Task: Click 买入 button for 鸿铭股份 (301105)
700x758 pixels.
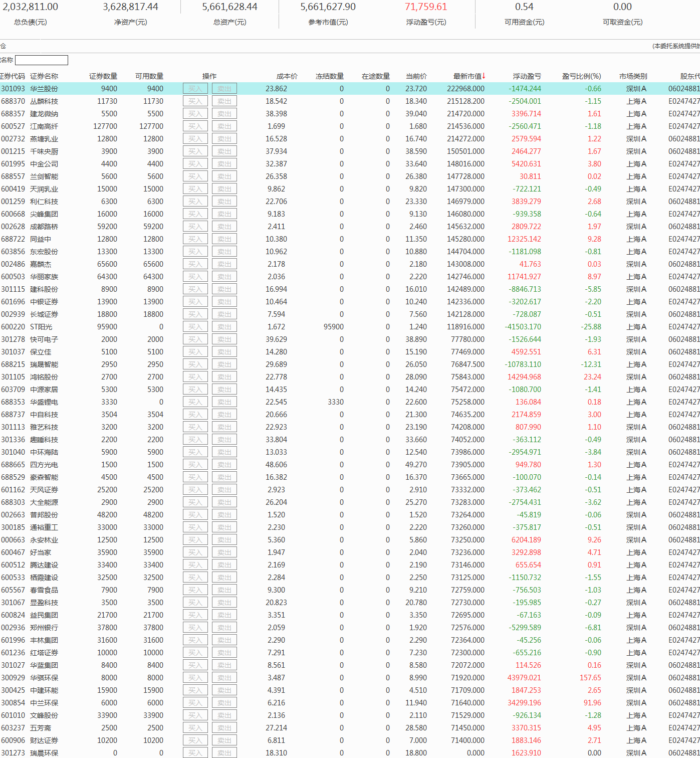Action: (x=195, y=377)
